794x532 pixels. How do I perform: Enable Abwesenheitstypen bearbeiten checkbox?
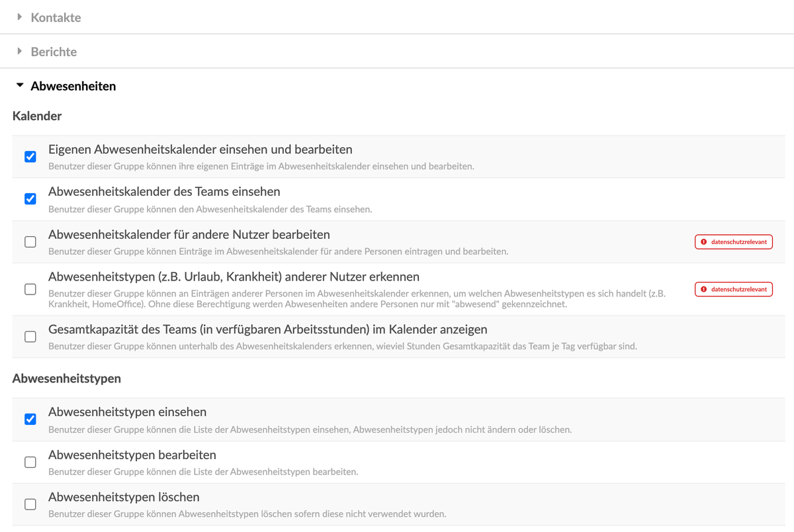point(30,462)
